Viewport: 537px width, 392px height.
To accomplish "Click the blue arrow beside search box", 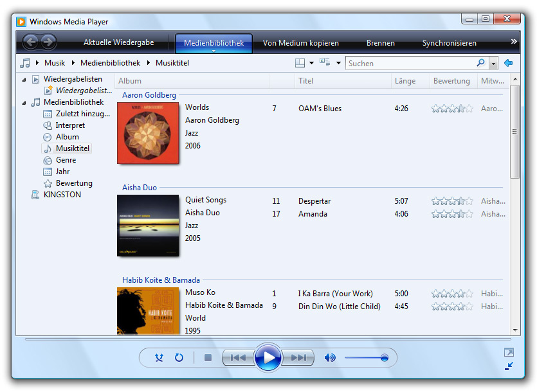I will pos(509,63).
